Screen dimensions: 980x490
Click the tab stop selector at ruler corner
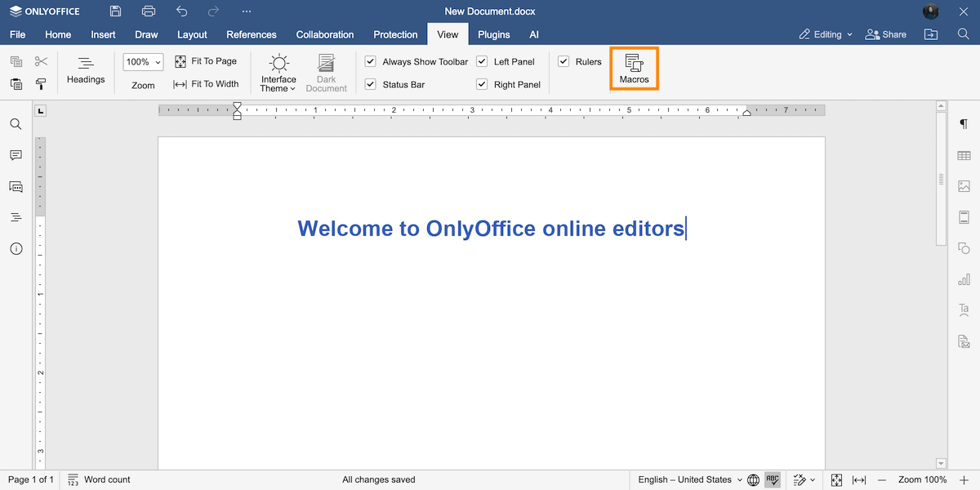click(41, 110)
